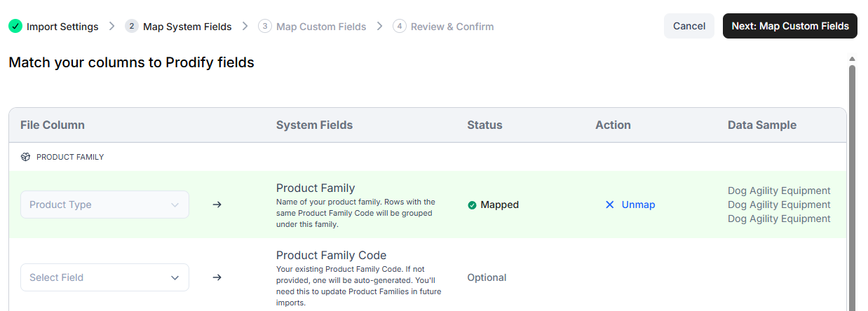Click the arrow icon in Product Family row
This screenshot has height=311, width=868.
click(x=217, y=205)
